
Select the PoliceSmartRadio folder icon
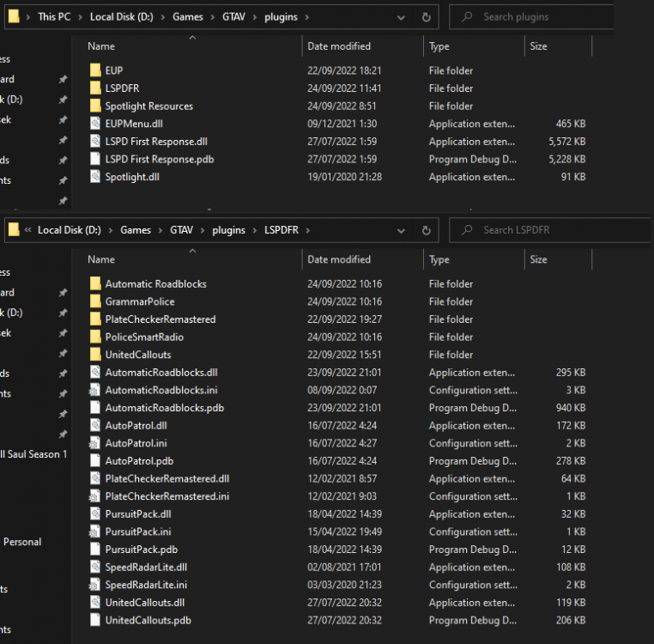pyautogui.click(x=95, y=337)
